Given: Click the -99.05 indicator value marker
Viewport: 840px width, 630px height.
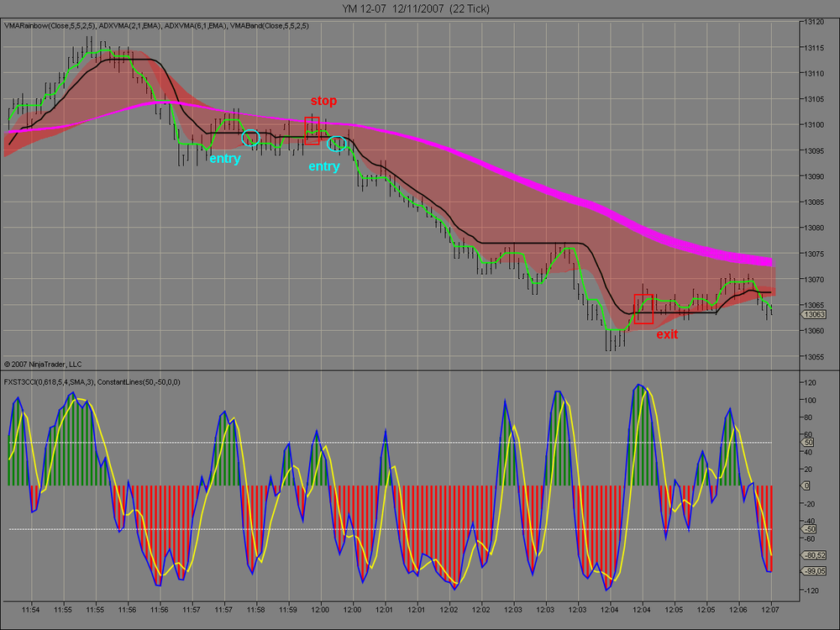Looking at the screenshot, I should point(814,571).
